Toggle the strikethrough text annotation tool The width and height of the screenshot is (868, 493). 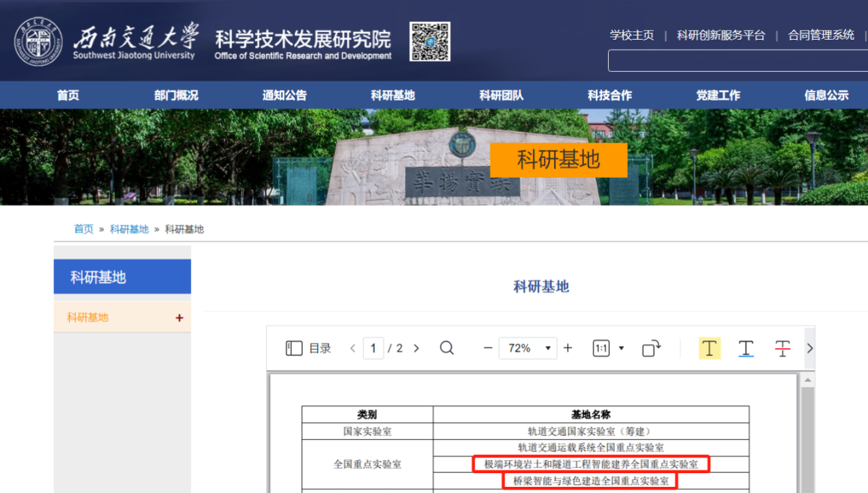point(782,348)
